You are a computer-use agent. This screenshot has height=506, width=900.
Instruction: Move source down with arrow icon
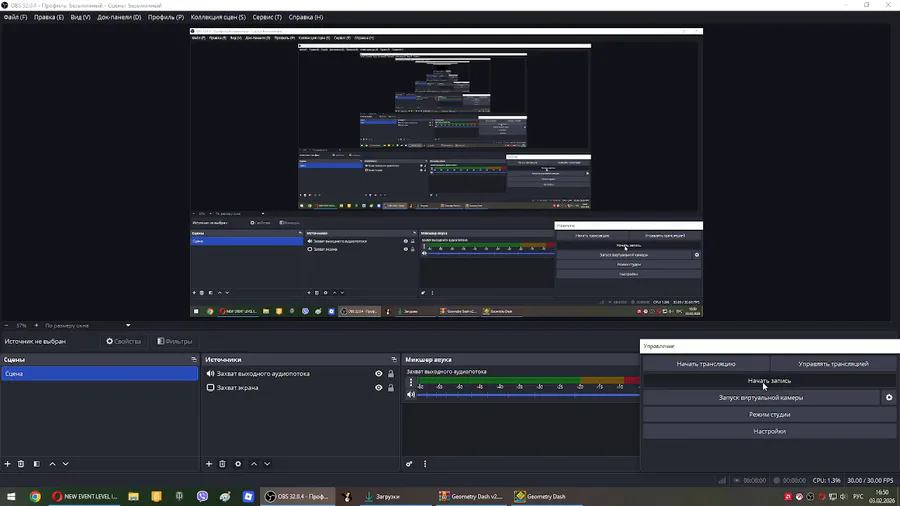(267, 464)
